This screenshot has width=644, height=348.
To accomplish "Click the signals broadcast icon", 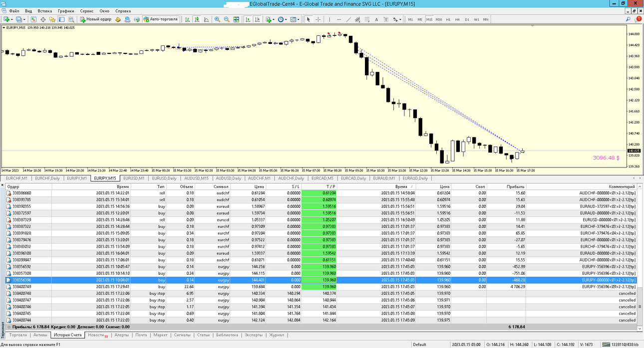I will [136, 19].
